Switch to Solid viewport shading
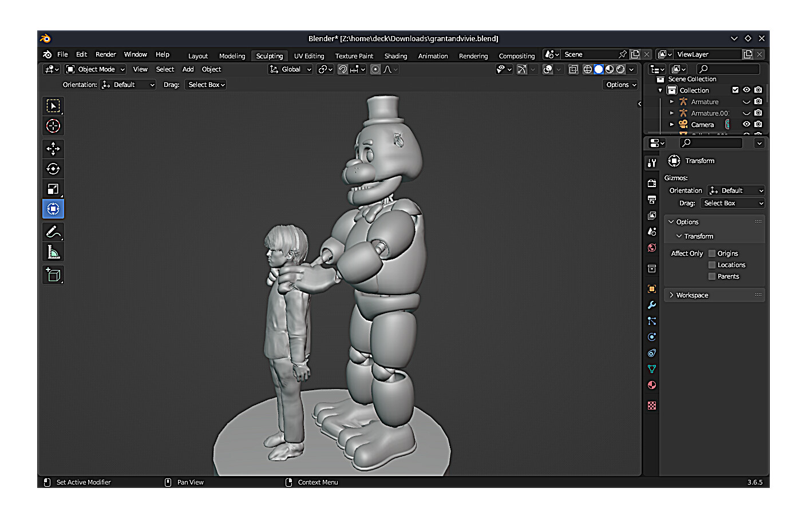This screenshot has height=532, width=807. (599, 69)
